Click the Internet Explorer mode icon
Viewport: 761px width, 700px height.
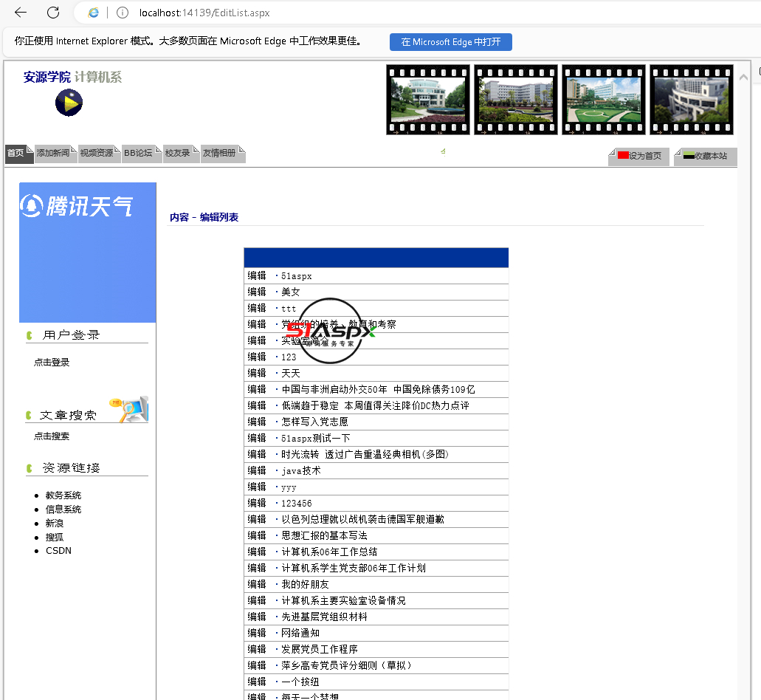coord(94,13)
